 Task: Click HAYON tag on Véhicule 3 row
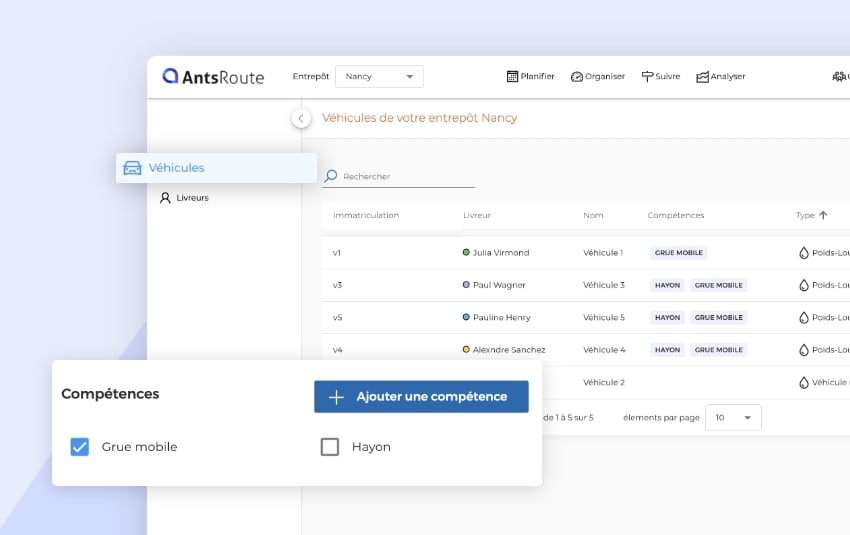(667, 285)
